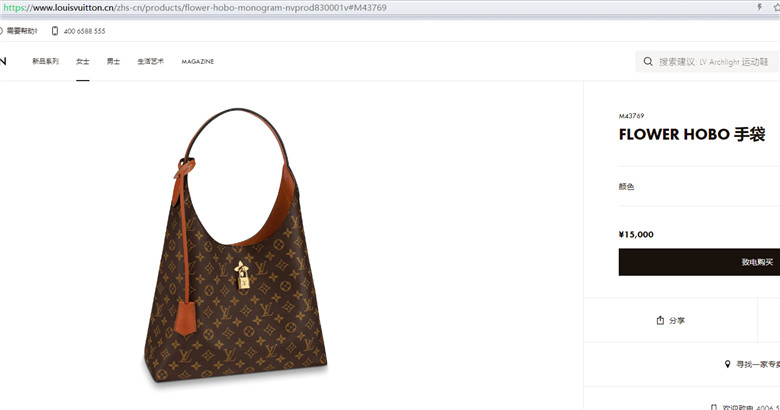Open the 男士 menu

pyautogui.click(x=113, y=61)
